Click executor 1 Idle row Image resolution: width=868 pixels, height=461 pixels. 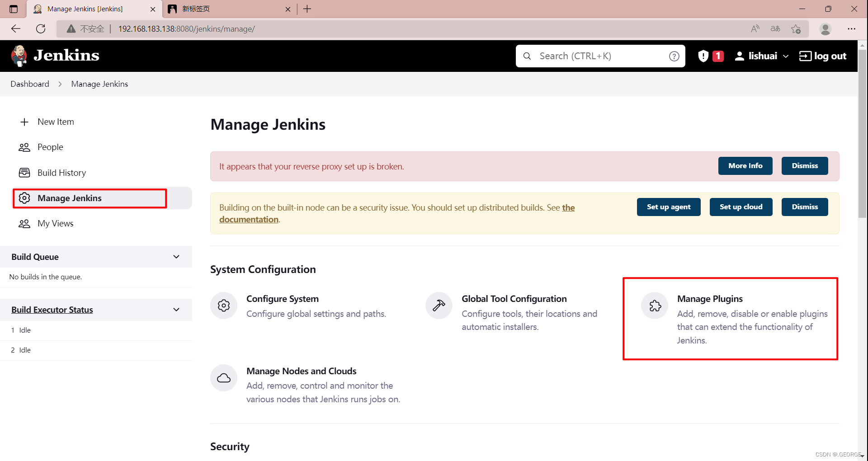(x=96, y=330)
